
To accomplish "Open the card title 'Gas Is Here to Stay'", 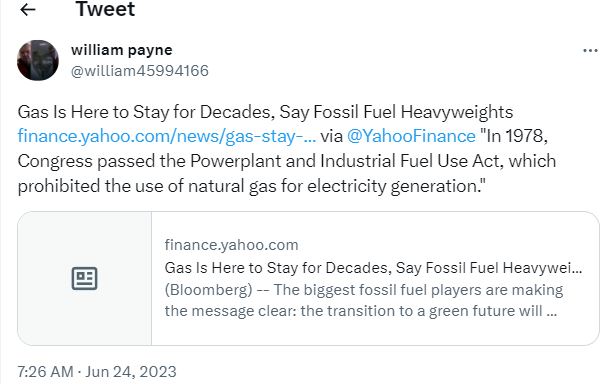I will pyautogui.click(x=373, y=268).
